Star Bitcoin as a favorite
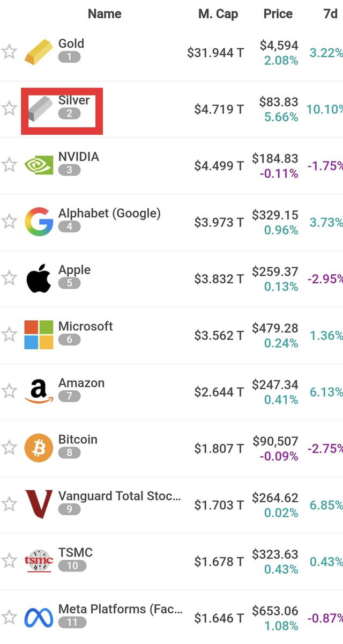343x644 pixels. pyautogui.click(x=9, y=448)
